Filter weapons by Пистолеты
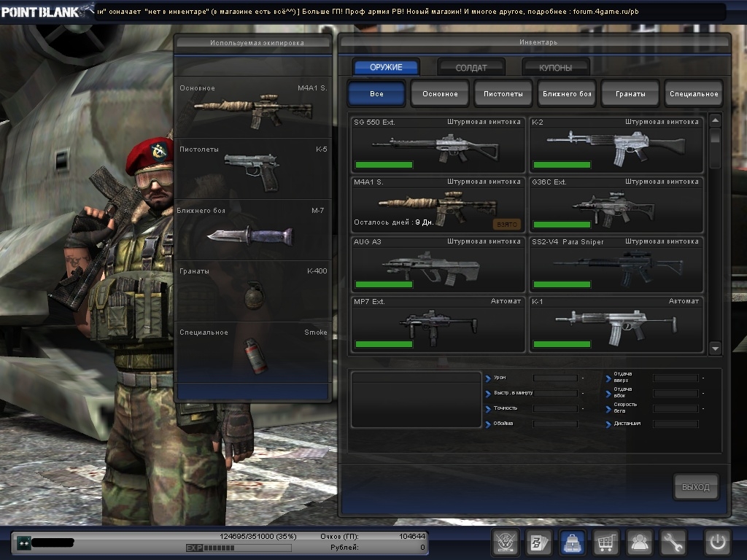747x560 pixels. point(503,94)
